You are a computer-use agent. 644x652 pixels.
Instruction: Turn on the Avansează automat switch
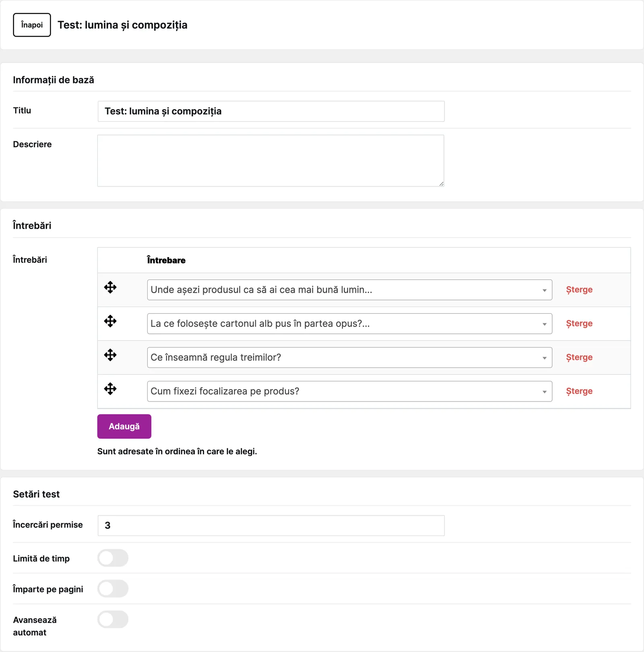pos(113,619)
